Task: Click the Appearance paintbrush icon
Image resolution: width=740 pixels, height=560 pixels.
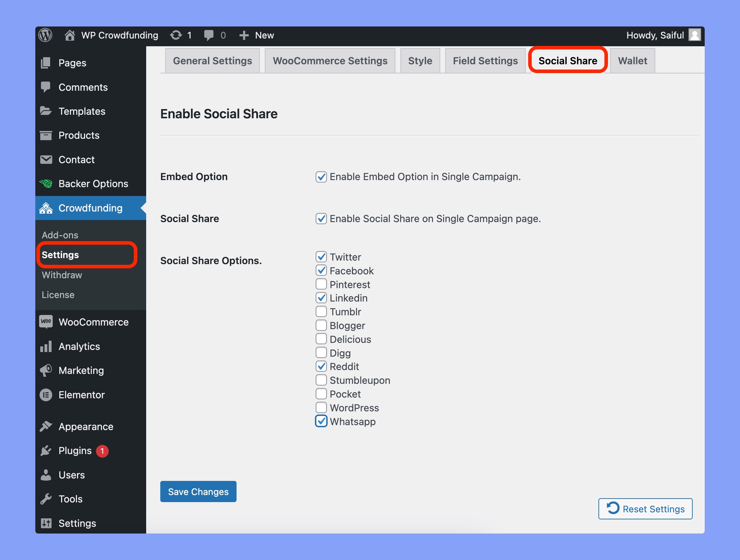Action: pyautogui.click(x=46, y=427)
